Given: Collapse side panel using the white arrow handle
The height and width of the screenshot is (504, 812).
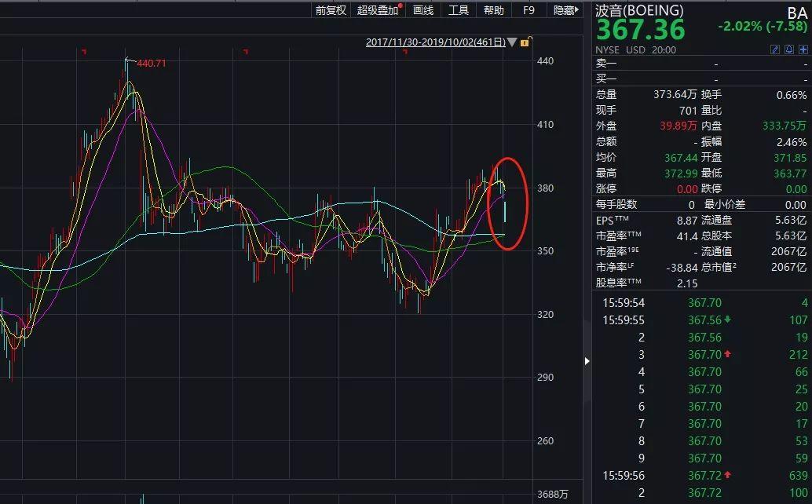Looking at the screenshot, I should (587, 361).
